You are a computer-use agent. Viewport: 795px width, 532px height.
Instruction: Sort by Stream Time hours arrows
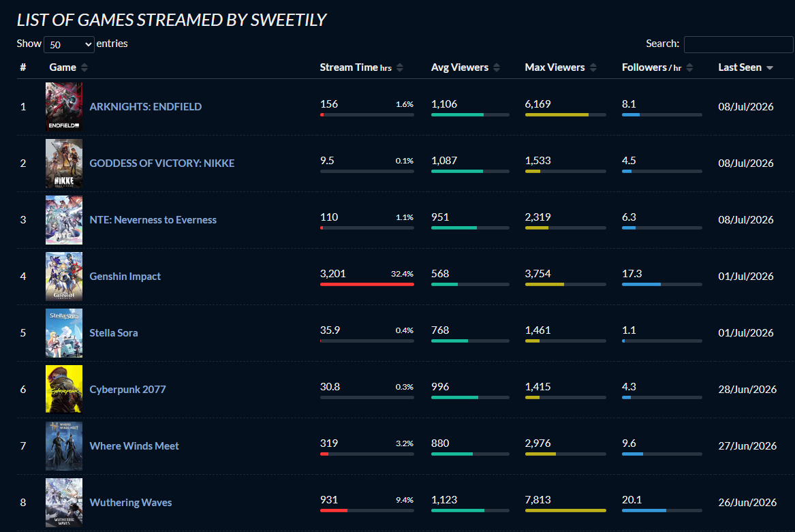click(399, 67)
